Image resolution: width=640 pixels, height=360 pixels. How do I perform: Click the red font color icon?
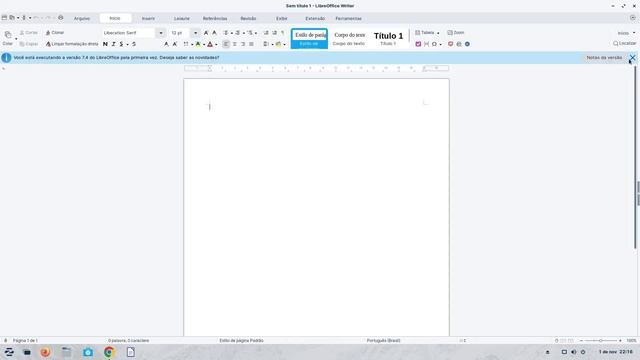tap(210, 44)
